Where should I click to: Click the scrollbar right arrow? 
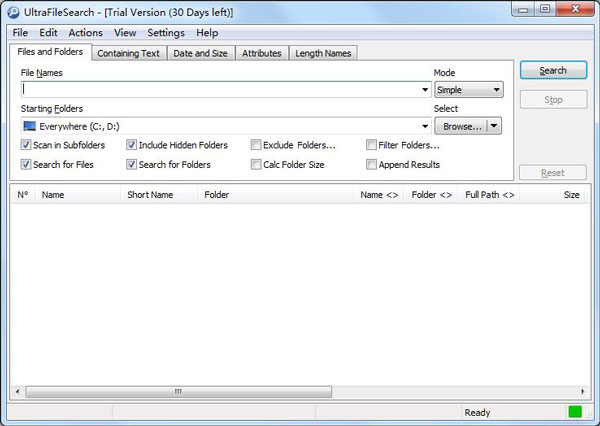pos(583,392)
